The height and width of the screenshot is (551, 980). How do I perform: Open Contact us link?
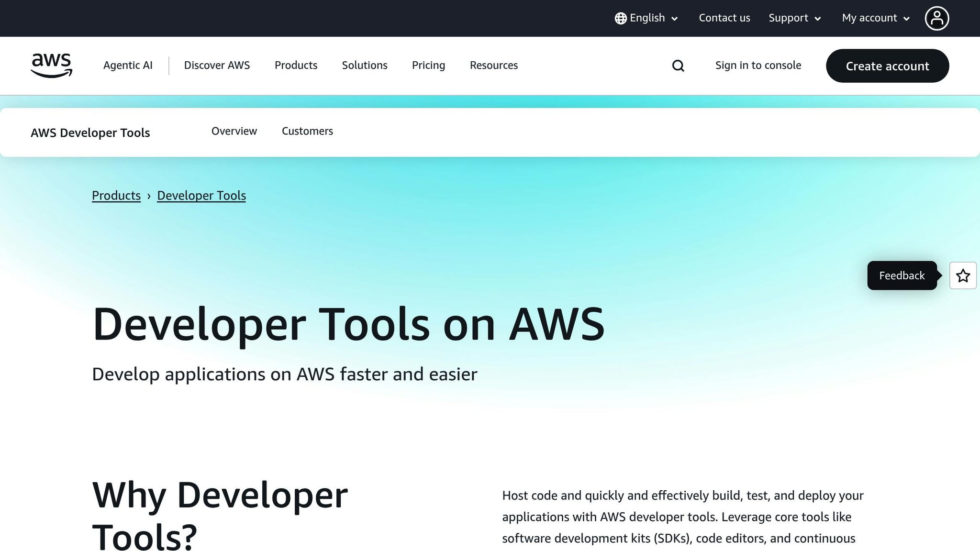click(x=724, y=18)
